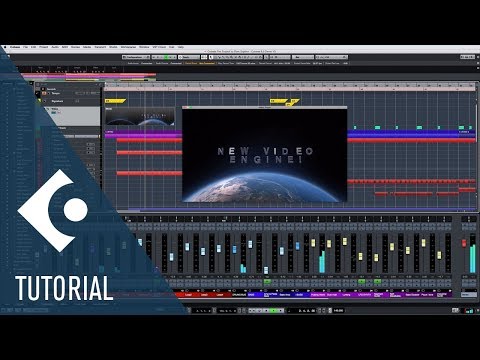
Task: Click the Project Frame Rate status entry
Action: pos(308,63)
